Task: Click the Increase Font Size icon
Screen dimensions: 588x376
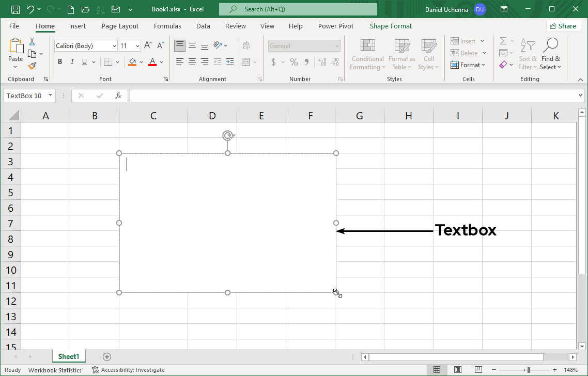Action: point(148,45)
